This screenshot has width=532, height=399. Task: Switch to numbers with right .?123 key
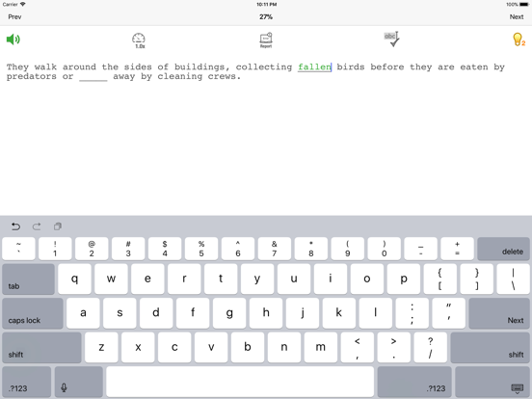(x=414, y=382)
